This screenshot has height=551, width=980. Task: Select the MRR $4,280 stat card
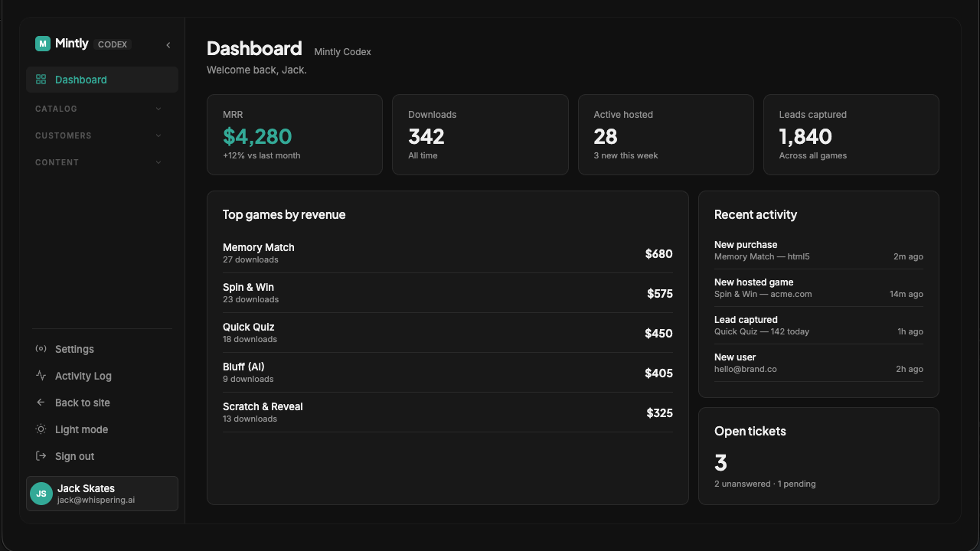tap(295, 135)
